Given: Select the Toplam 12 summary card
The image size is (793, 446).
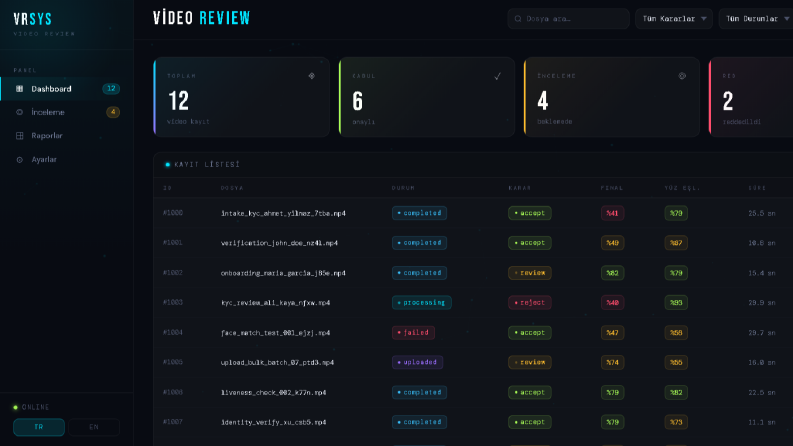Looking at the screenshot, I should point(241,97).
